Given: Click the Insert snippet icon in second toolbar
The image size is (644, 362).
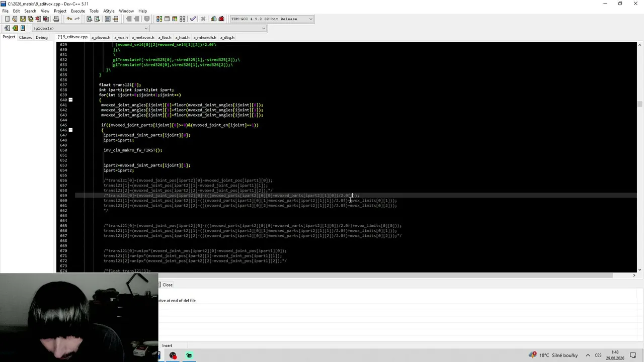Looking at the screenshot, I should point(7,28).
